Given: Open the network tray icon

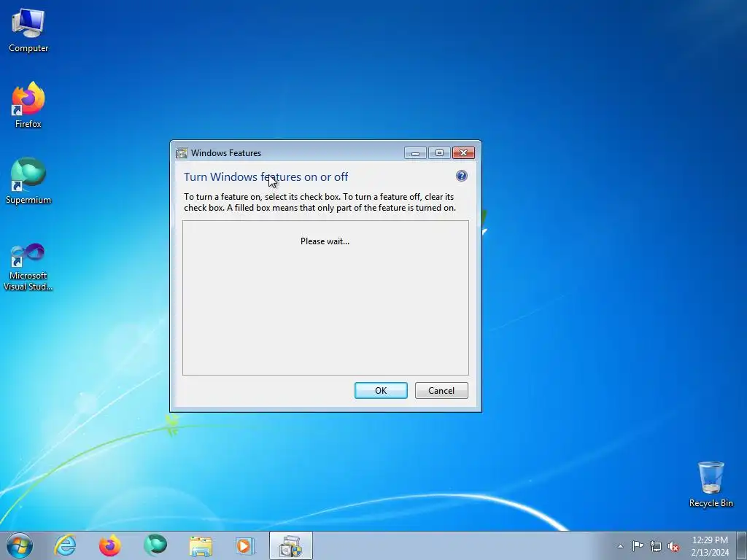Looking at the screenshot, I should 656,546.
